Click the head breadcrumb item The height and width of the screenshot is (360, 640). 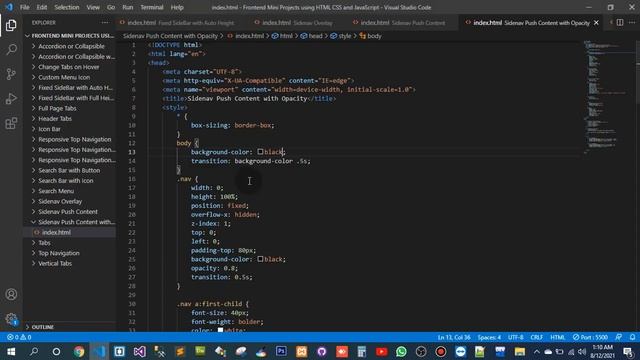(311, 36)
